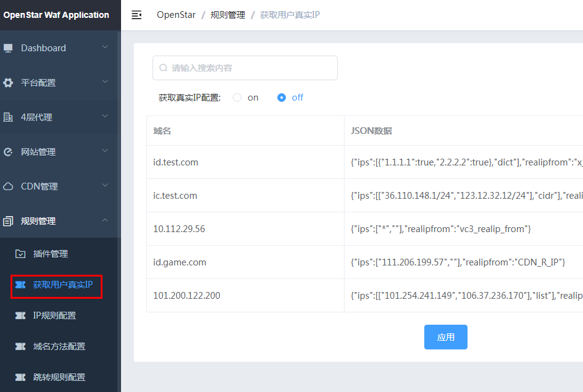Expand the 平台配置 menu chevron

[x=105, y=81]
